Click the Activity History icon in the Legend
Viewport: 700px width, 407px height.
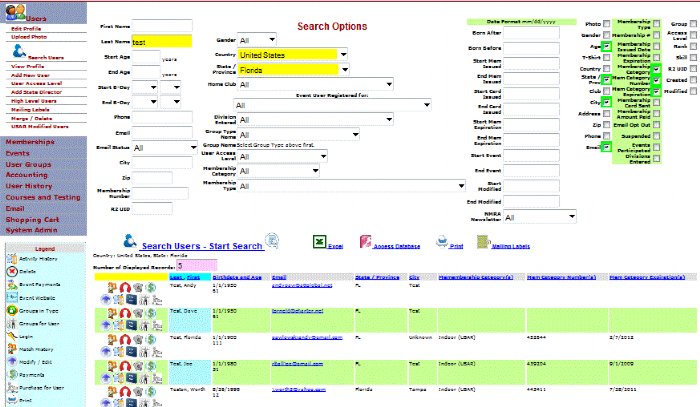12,259
